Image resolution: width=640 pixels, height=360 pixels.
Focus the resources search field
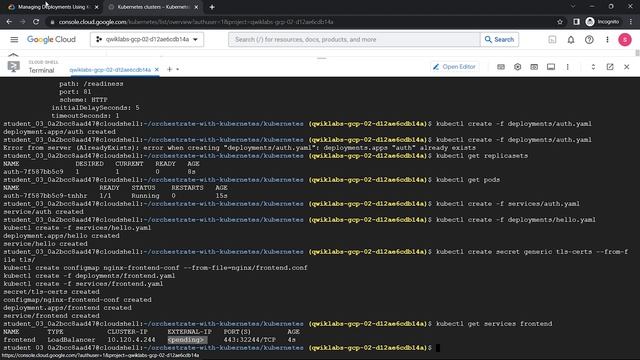[x=354, y=40]
